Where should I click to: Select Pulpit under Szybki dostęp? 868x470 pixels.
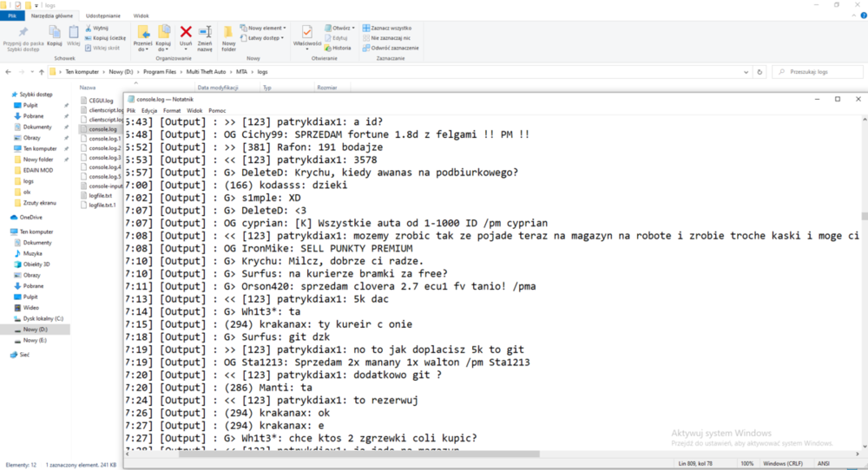pos(30,105)
